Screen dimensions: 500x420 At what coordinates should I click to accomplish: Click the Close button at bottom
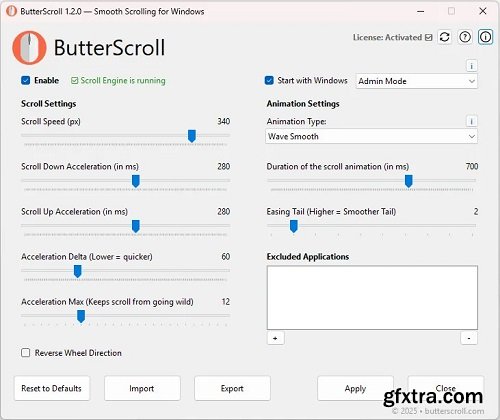(446, 388)
